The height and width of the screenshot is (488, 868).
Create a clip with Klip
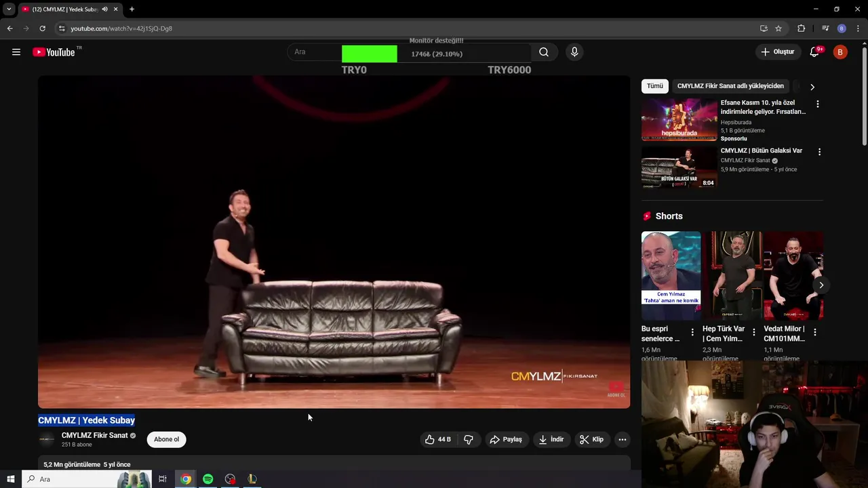(x=591, y=439)
